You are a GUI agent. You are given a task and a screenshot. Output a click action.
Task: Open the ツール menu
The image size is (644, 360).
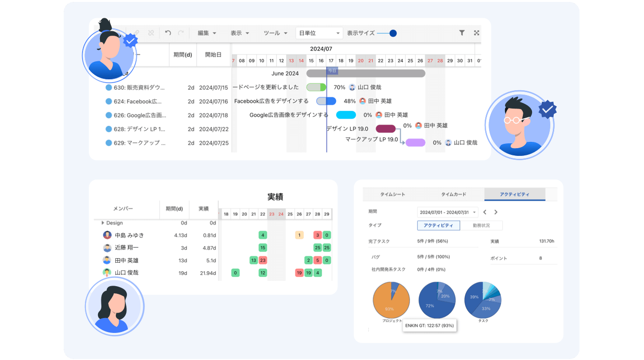pos(276,33)
